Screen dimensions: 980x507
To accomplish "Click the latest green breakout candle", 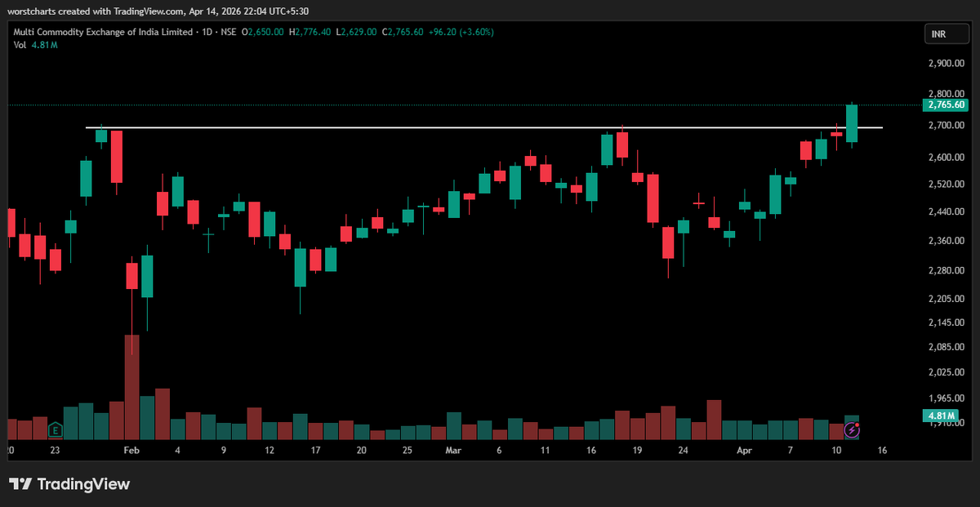I will 852,123.
